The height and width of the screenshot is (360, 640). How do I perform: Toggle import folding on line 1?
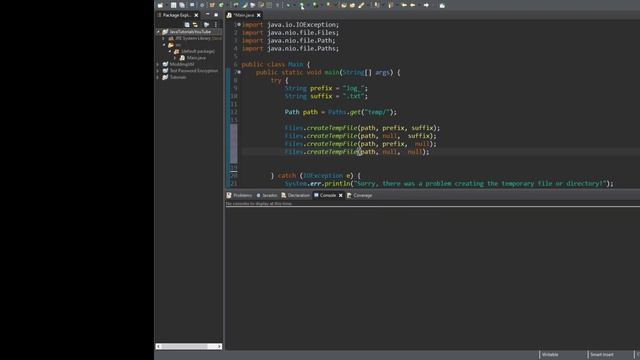(x=239, y=24)
